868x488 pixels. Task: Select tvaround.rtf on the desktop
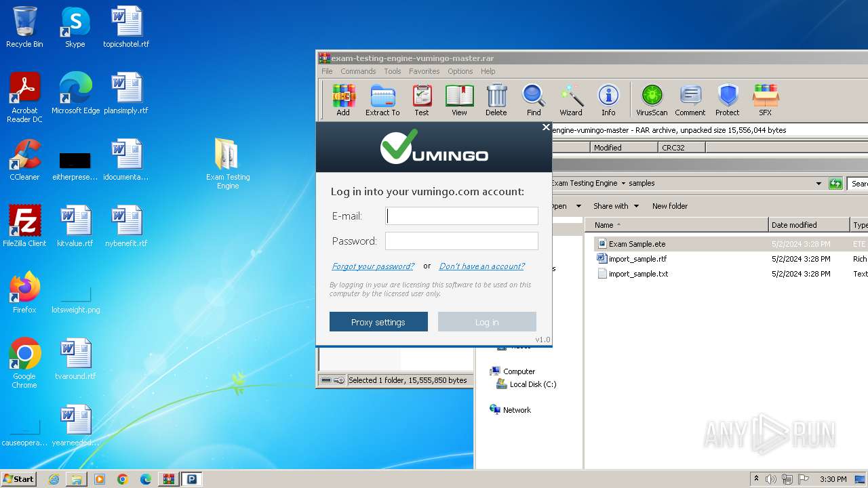[75, 359]
